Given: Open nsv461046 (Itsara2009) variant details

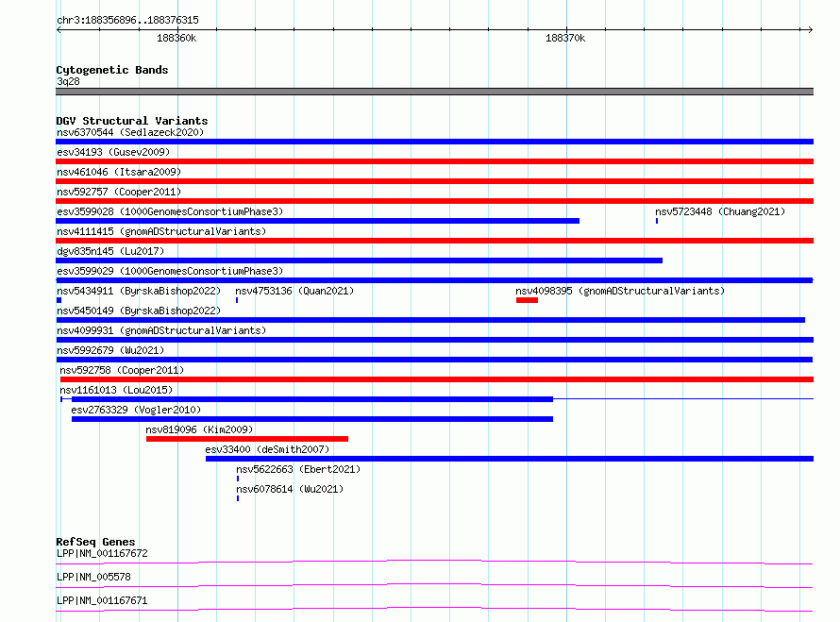Looking at the screenshot, I should [119, 172].
